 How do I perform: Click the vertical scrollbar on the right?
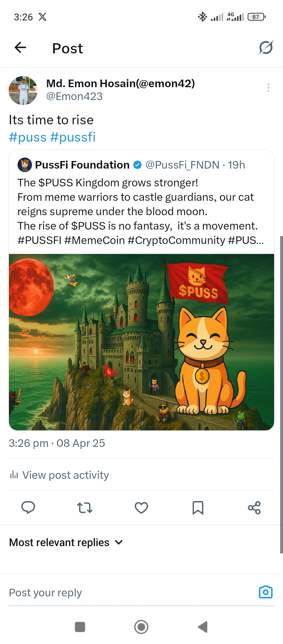click(x=281, y=395)
